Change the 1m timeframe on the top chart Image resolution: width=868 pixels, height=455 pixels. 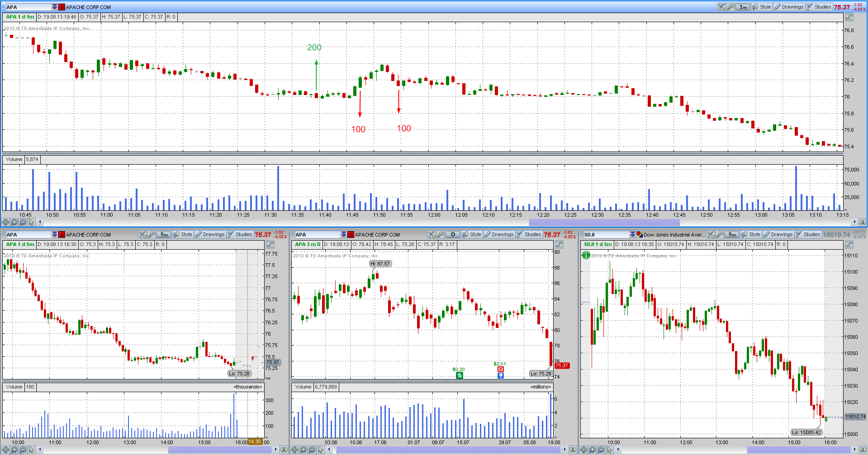[x=743, y=7]
